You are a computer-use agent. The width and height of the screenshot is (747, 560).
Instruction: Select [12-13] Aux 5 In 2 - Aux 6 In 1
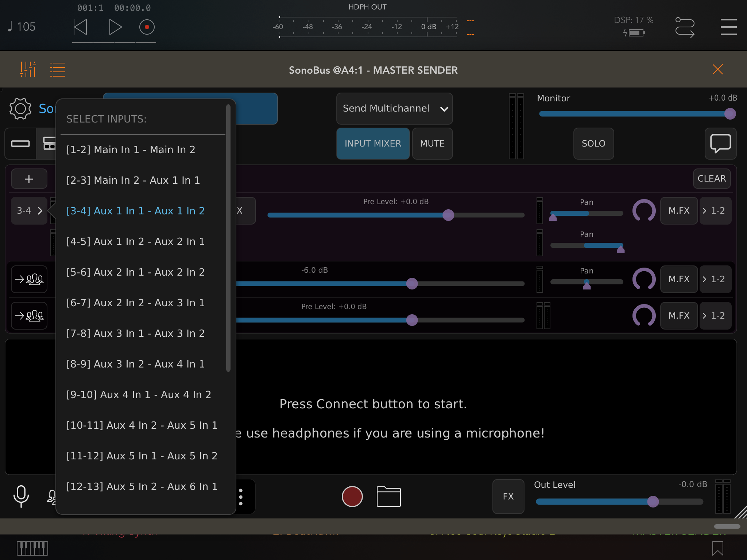pyautogui.click(x=142, y=486)
